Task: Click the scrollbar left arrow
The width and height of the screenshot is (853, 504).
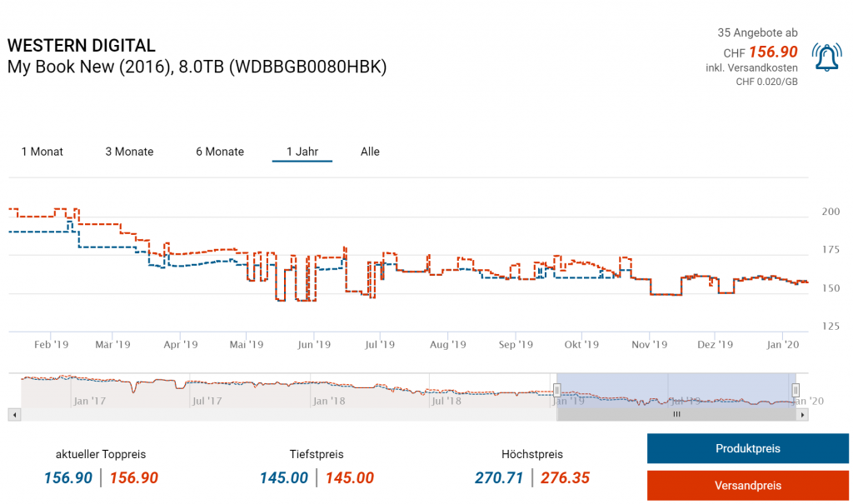Action: tap(13, 414)
